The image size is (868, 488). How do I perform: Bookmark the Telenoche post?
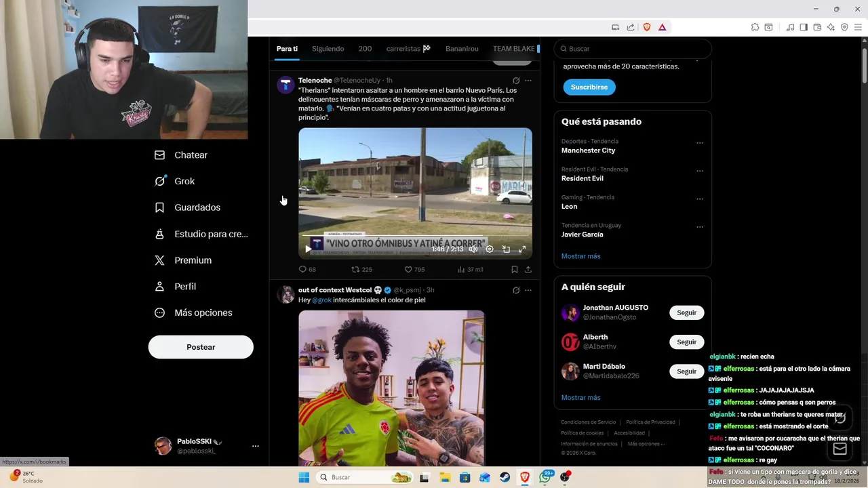click(x=515, y=269)
